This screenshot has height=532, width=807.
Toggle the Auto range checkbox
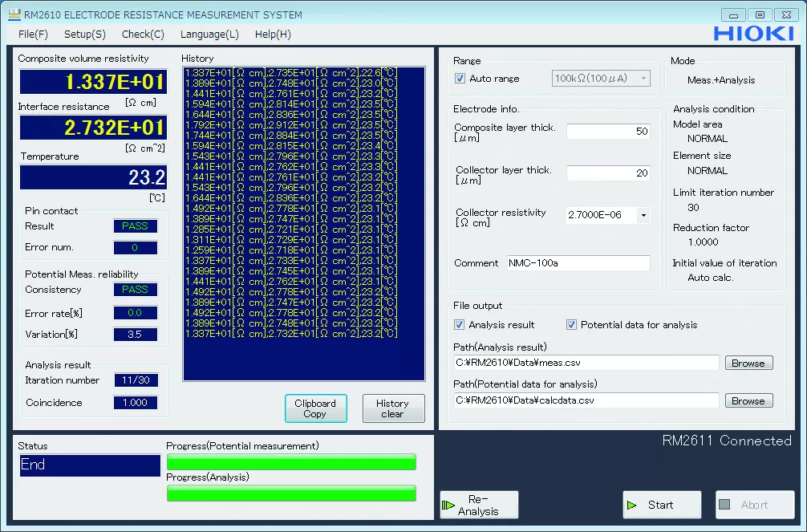[460, 79]
